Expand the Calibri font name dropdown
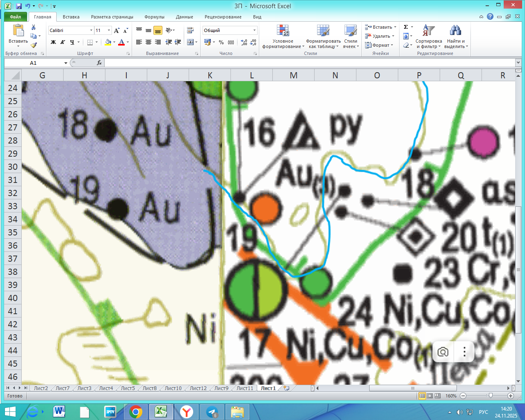The width and height of the screenshot is (525, 420). 91,30
